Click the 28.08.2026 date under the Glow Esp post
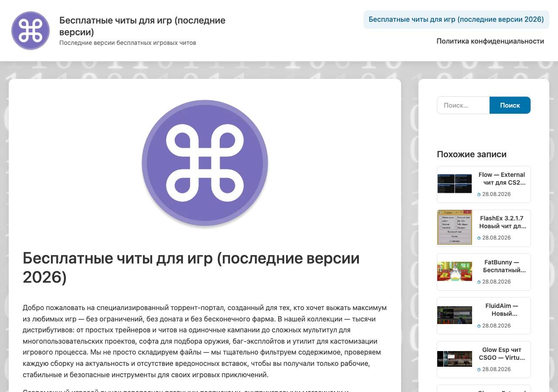This screenshot has width=558, height=392. pyautogui.click(x=497, y=369)
